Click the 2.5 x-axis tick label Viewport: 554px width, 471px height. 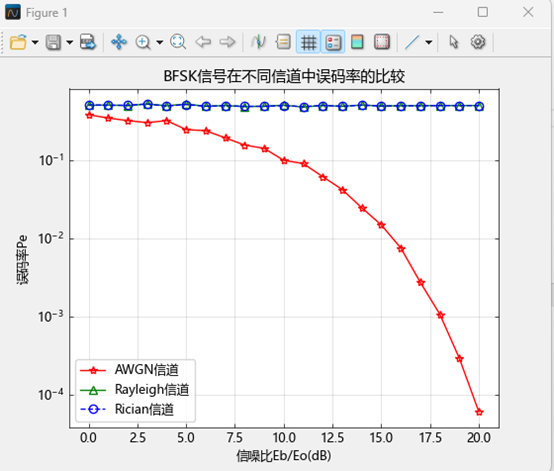pos(137,438)
